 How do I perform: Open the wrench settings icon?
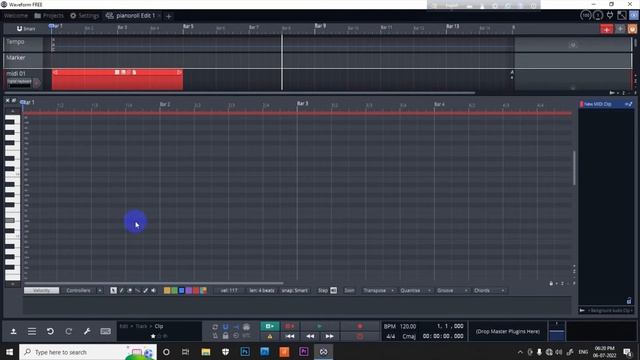[x=87, y=331]
